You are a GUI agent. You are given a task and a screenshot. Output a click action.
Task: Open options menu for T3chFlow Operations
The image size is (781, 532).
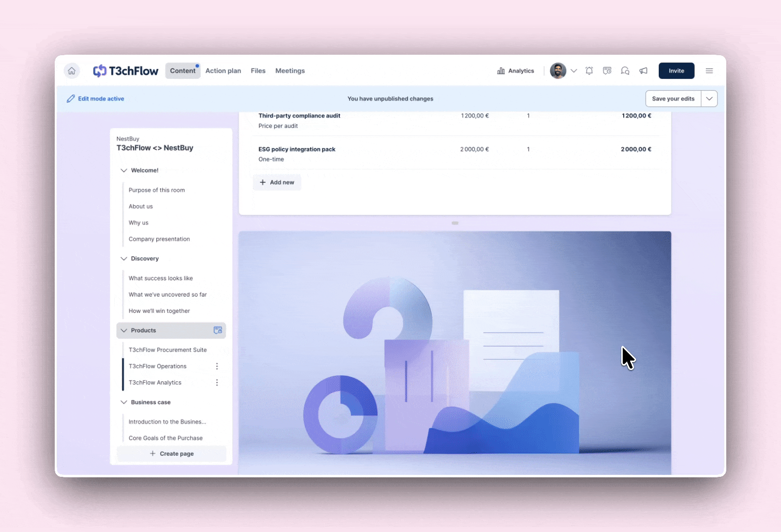(217, 366)
